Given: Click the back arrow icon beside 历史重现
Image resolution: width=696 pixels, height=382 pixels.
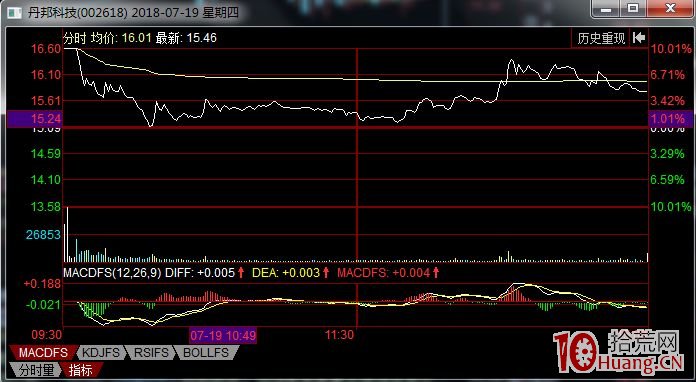Looking at the screenshot, I should click(x=638, y=38).
